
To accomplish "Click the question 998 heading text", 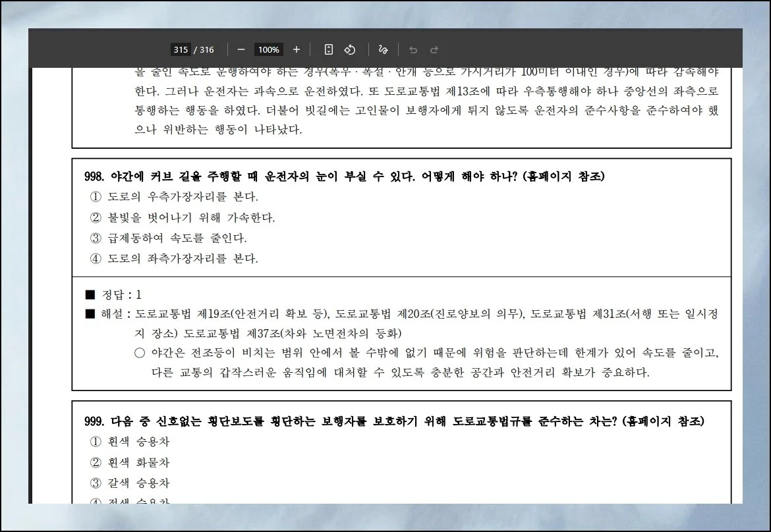I will tap(345, 176).
